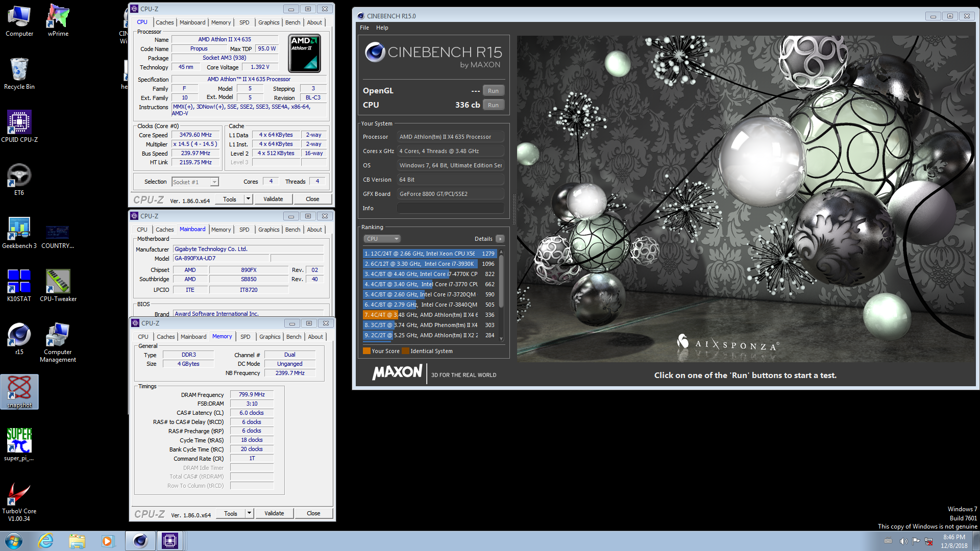Click the volume speaker tray icon
The width and height of the screenshot is (980, 551).
tap(903, 541)
